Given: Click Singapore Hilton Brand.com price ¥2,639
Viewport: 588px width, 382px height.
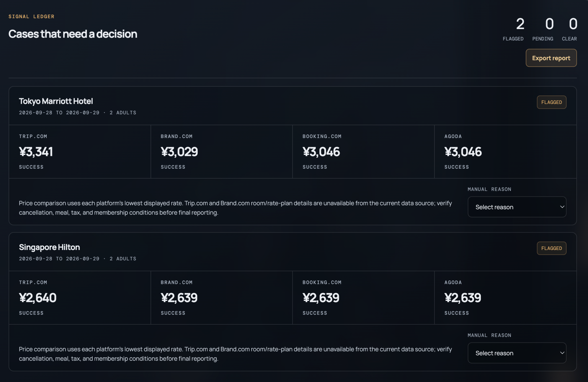Looking at the screenshot, I should [x=179, y=298].
